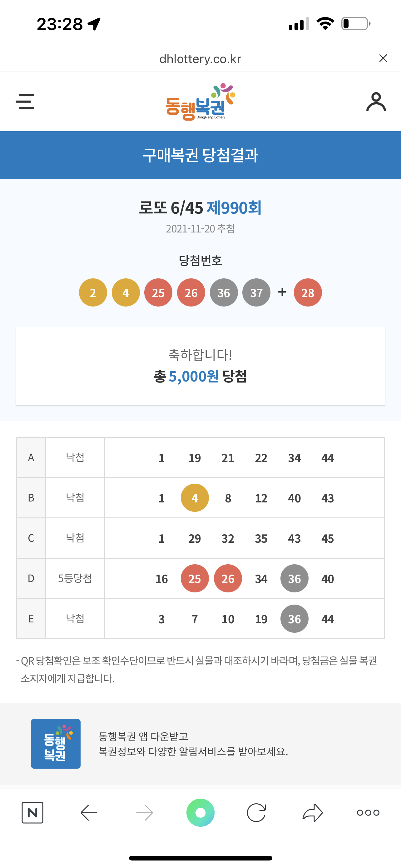Tap the red bonus ball 28
Screen dimensions: 401x868
click(x=308, y=292)
